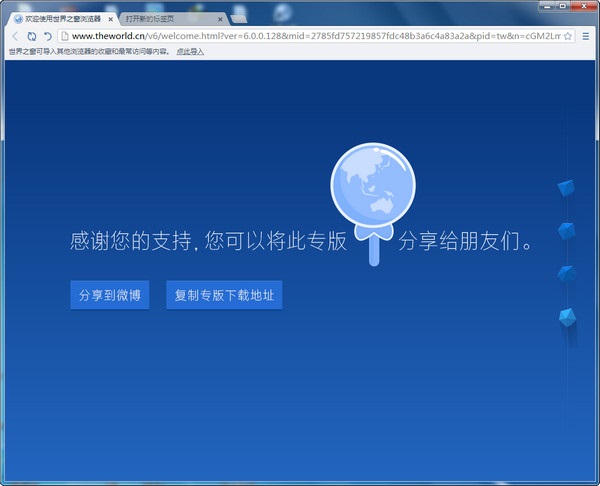Close the 打开新的标签页 tab
The width and height of the screenshot is (600, 486).
(x=220, y=19)
